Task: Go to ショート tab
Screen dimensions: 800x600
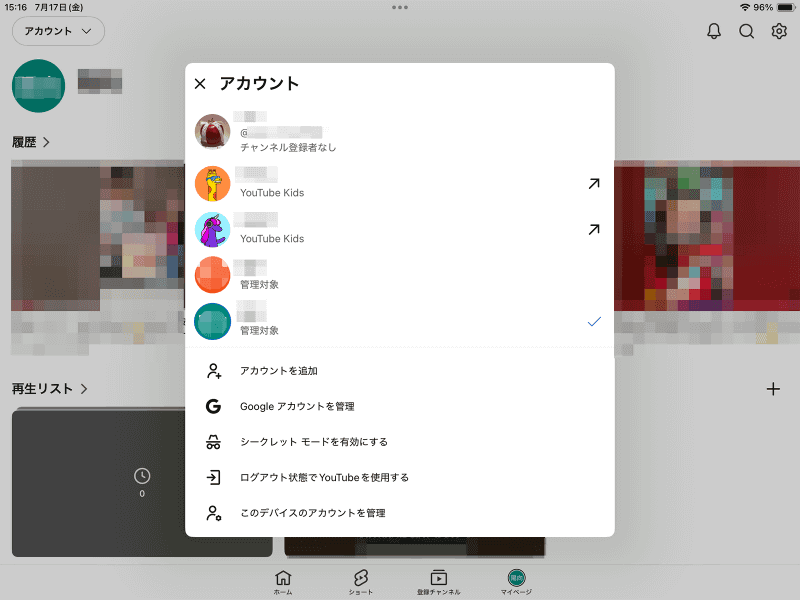Action: click(361, 582)
